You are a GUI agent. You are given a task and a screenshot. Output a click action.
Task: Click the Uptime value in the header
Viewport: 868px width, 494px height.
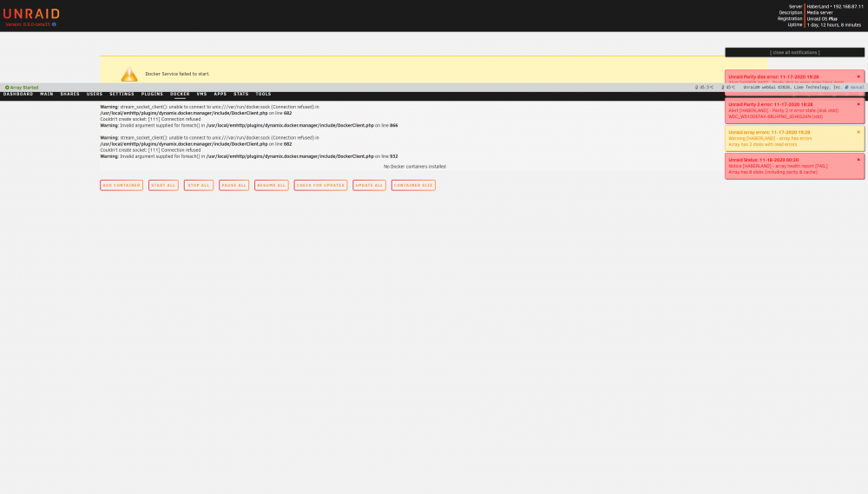tap(833, 25)
